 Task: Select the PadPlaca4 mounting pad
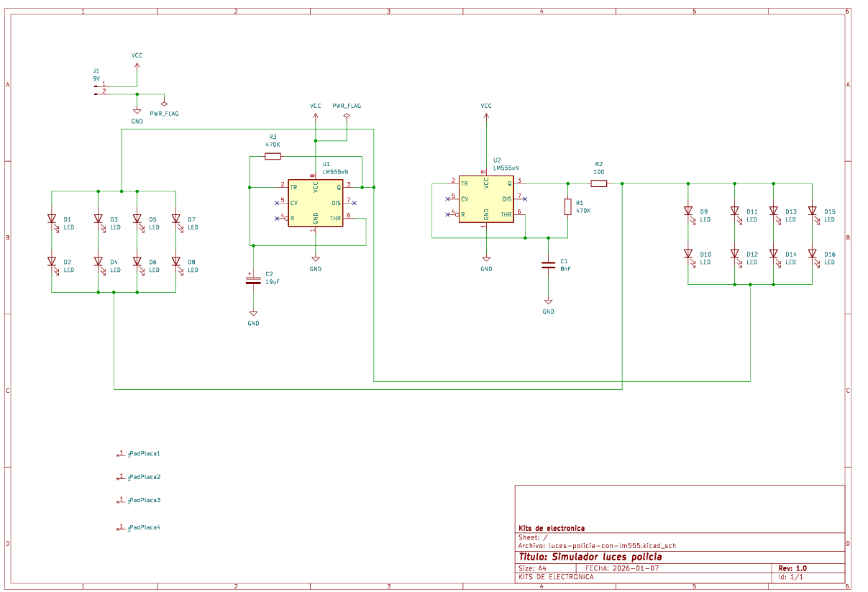pyautogui.click(x=121, y=528)
